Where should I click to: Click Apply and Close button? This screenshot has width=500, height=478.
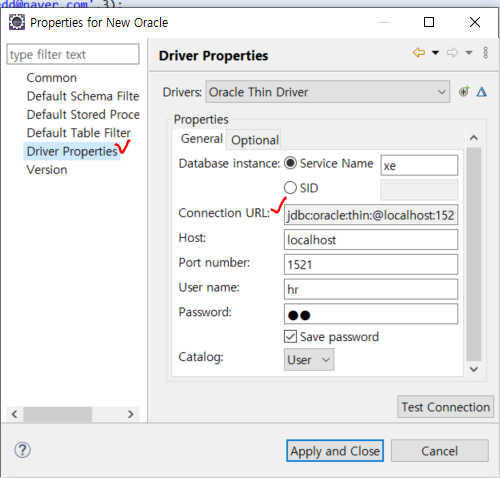pos(335,451)
